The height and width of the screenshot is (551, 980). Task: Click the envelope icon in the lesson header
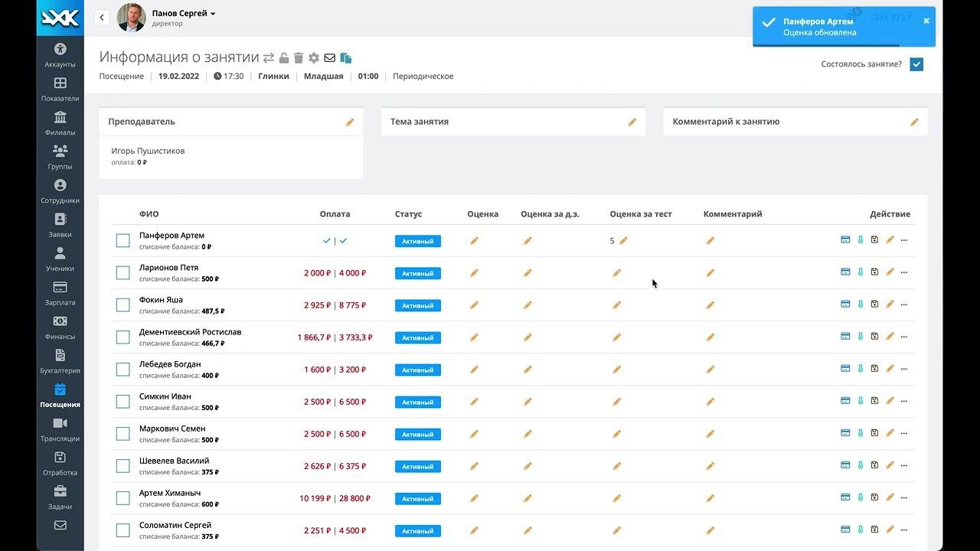tap(330, 58)
